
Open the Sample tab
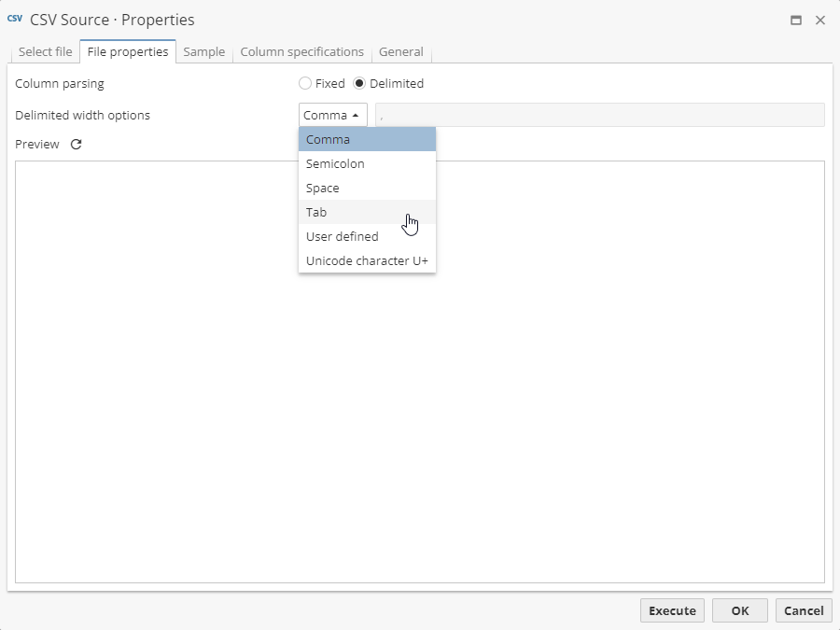tap(203, 52)
